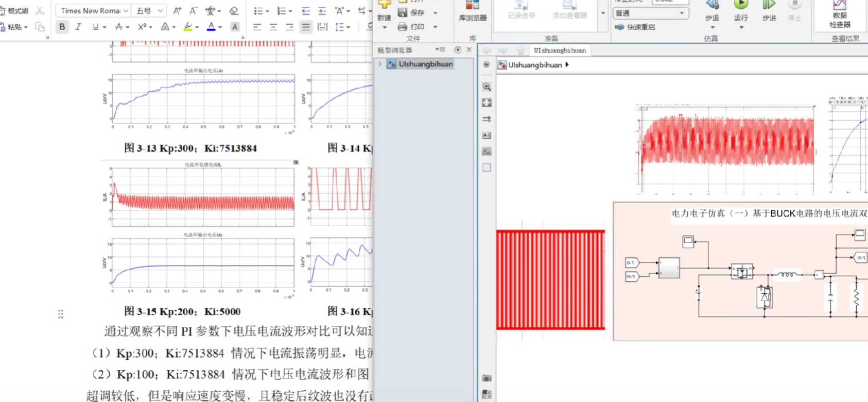Run the Simulink simulation
The image size is (868, 402).
pyautogui.click(x=741, y=7)
